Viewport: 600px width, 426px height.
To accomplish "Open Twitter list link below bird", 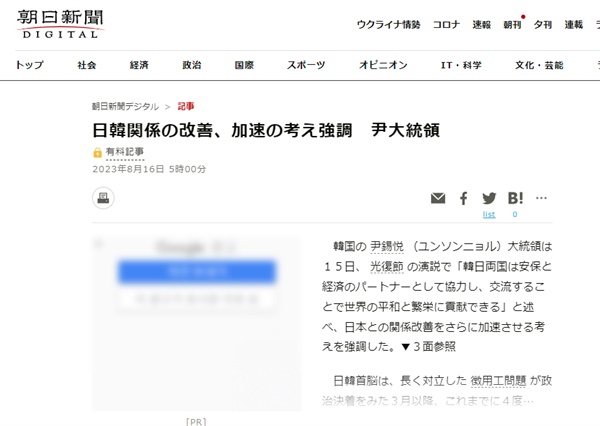I will 489,214.
